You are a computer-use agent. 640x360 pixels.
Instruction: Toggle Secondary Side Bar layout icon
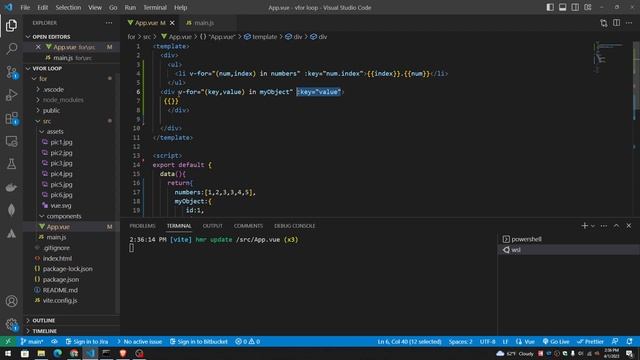pyautogui.click(x=575, y=7)
